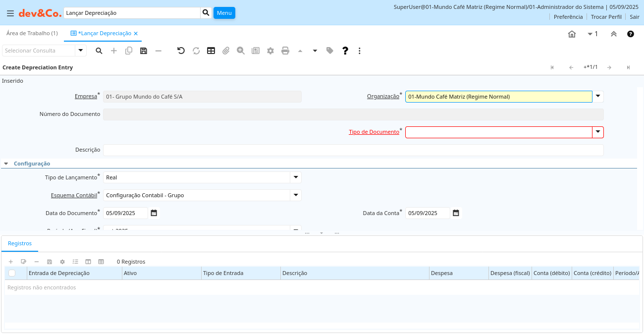The height and width of the screenshot is (334, 644).
Task: Open calendar picker for Data do Documento
Action: pyautogui.click(x=154, y=213)
